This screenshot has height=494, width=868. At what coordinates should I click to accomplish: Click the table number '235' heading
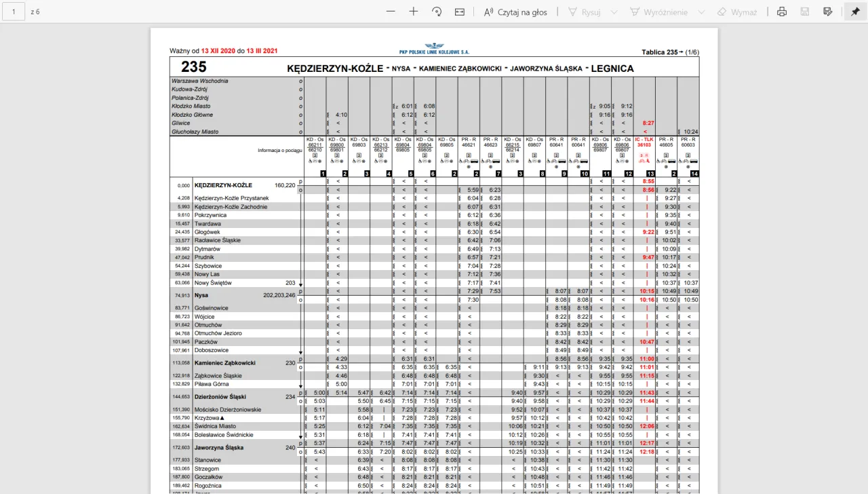(x=194, y=67)
